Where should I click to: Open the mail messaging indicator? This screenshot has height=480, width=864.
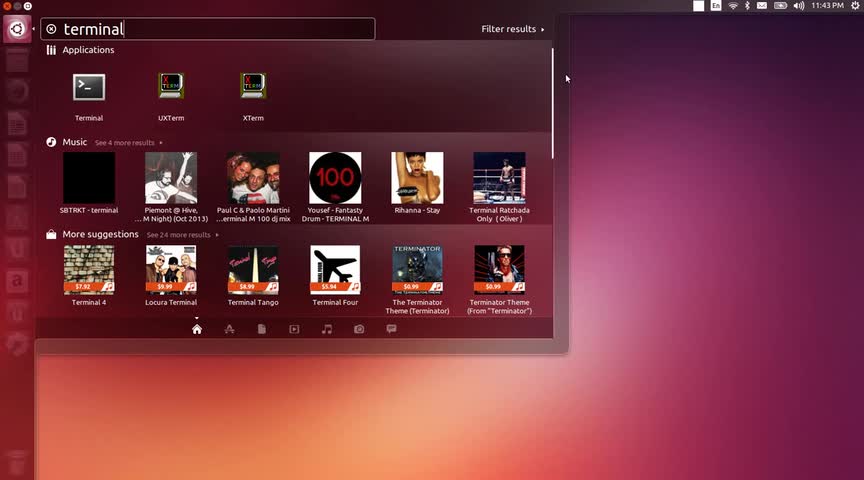(x=762, y=6)
